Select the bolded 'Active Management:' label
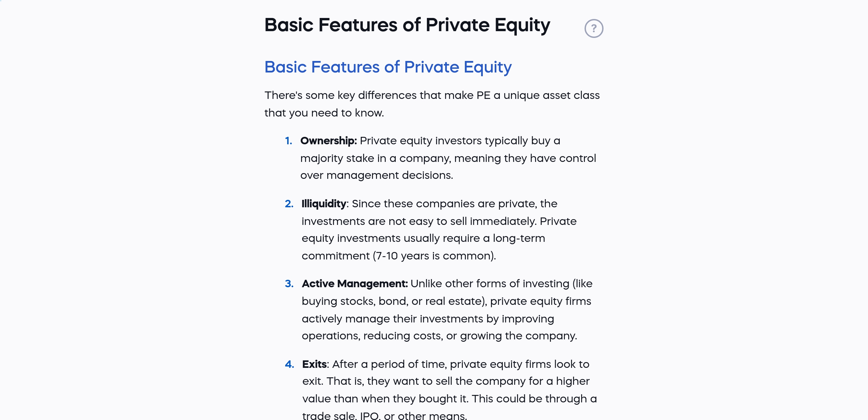Viewport: 868px width, 420px height. pos(354,284)
